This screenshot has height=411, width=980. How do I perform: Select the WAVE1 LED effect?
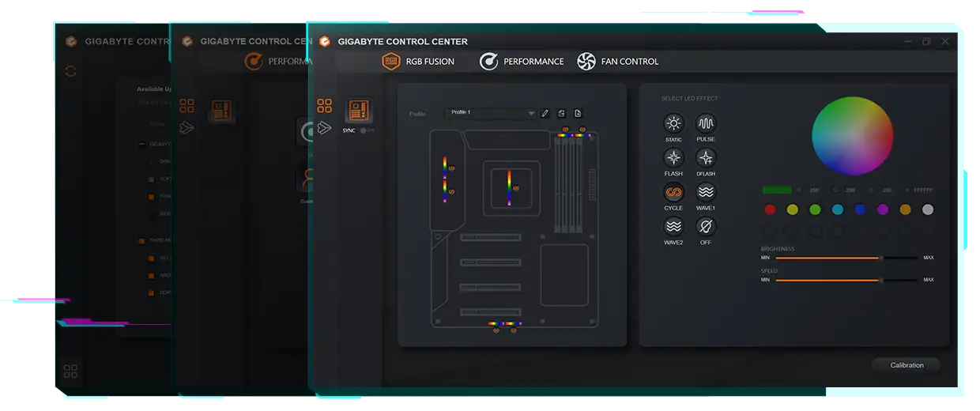[x=706, y=192]
